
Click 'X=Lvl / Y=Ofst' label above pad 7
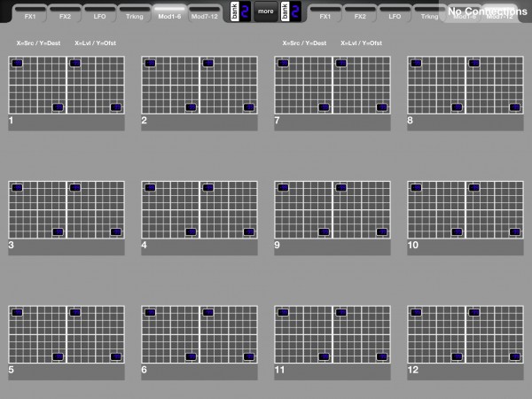pos(362,43)
